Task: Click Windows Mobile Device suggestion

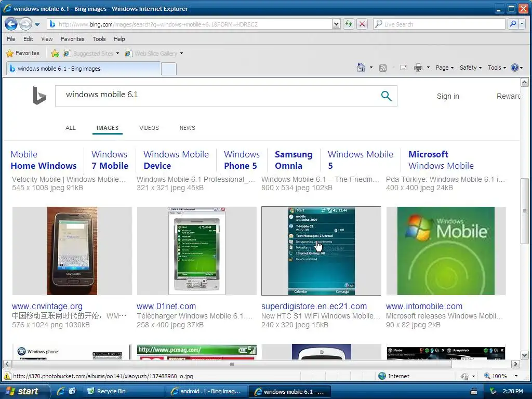Action: pyautogui.click(x=176, y=160)
